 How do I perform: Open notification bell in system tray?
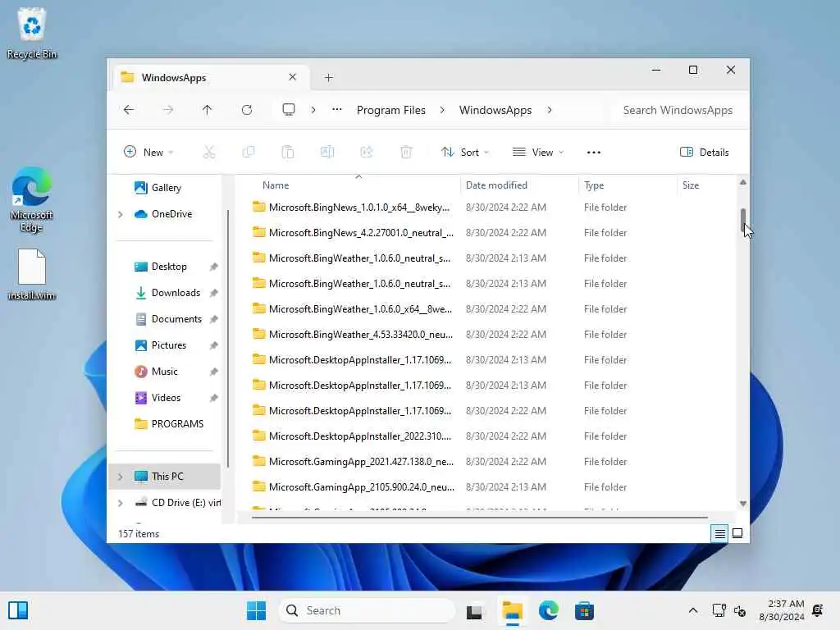click(x=818, y=610)
